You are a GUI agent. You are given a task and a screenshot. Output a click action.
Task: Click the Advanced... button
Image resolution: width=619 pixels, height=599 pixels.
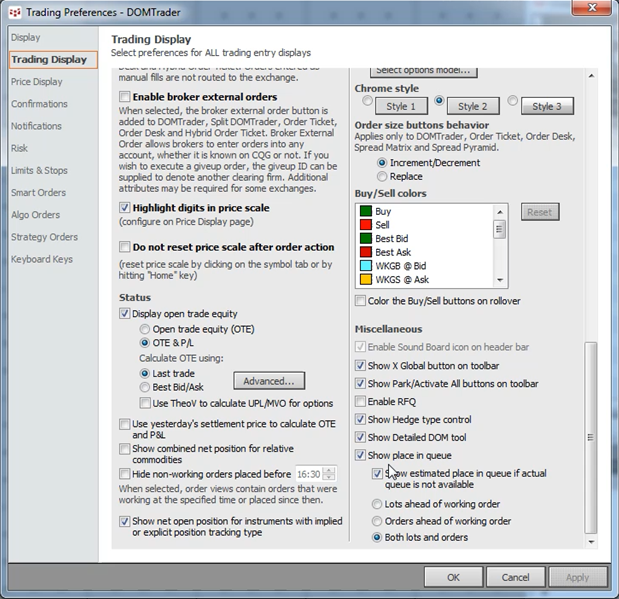(268, 381)
